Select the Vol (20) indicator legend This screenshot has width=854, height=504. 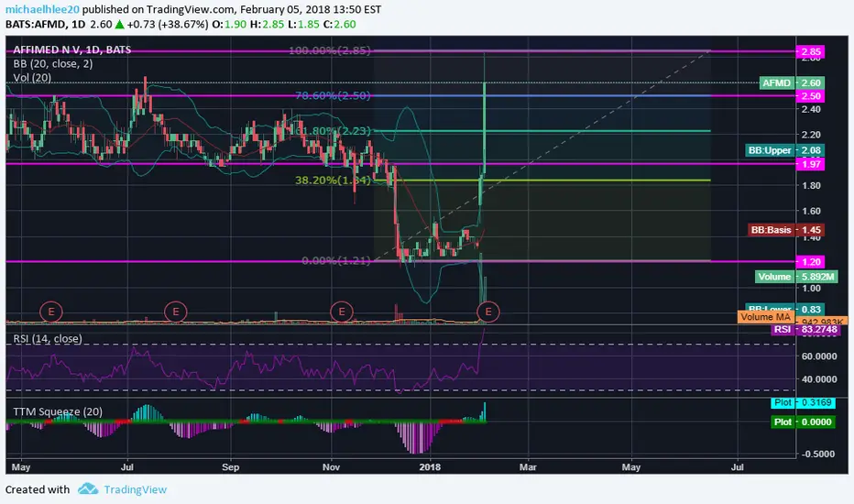(32, 77)
